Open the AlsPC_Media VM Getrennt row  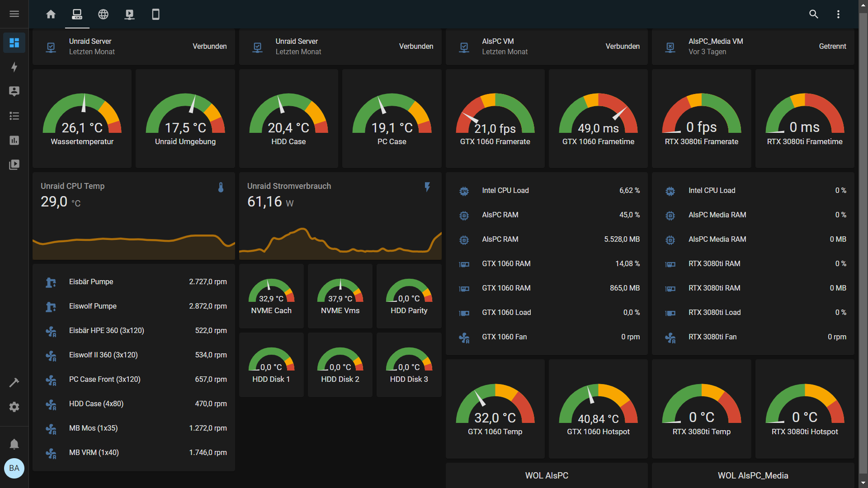[753, 47]
